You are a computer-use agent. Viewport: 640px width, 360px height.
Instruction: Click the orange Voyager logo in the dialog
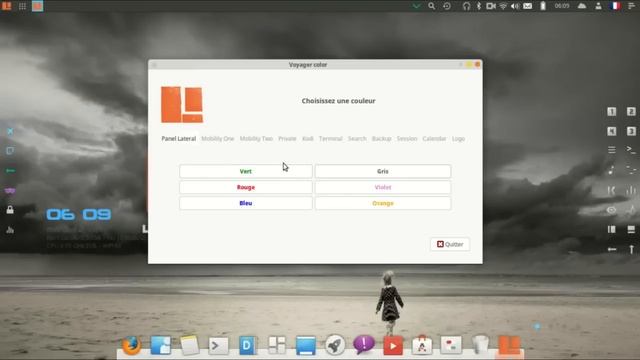coord(182,104)
